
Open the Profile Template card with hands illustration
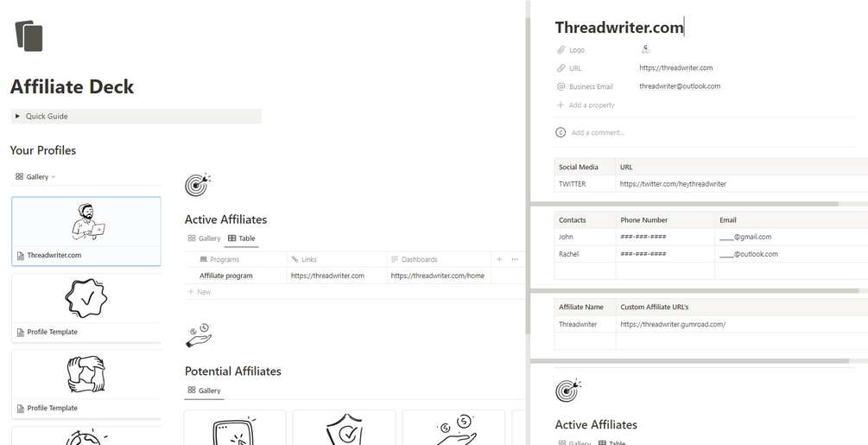coord(86,384)
